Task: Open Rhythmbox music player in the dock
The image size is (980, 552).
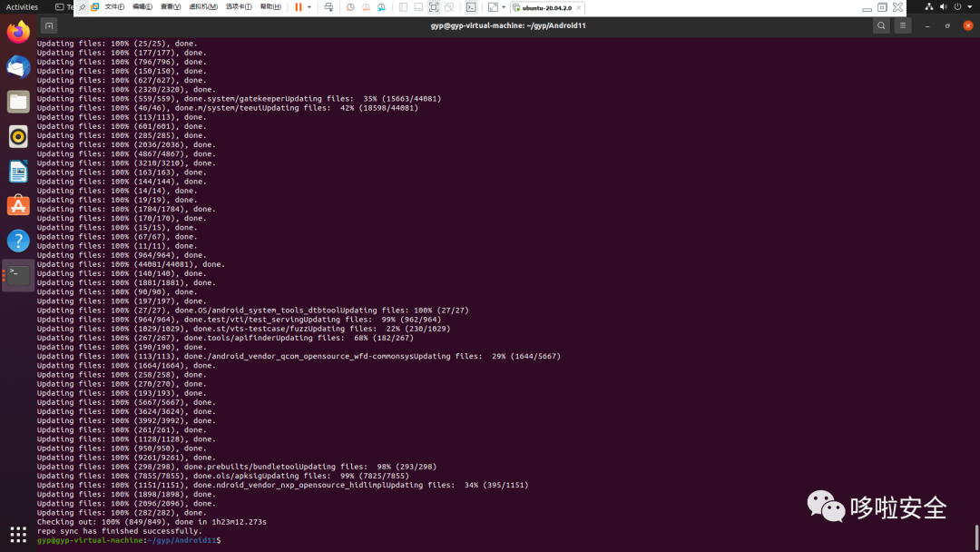Action: point(18,136)
